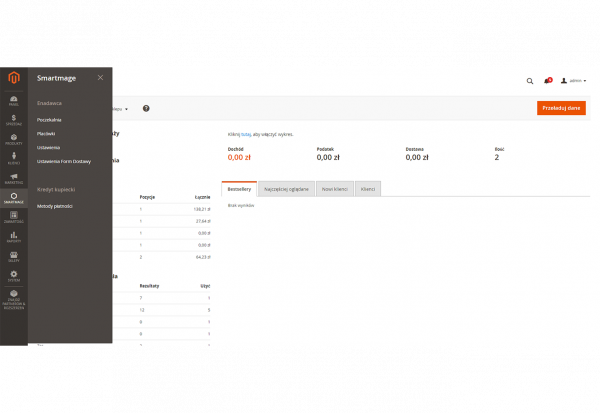600x413 pixels.
Task: Open Ustawienia Form Dostawy menu item
Action: [64, 162]
